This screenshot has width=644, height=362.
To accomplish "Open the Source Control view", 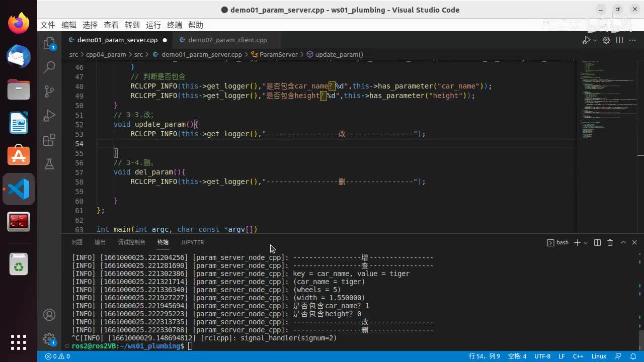I will (x=49, y=91).
